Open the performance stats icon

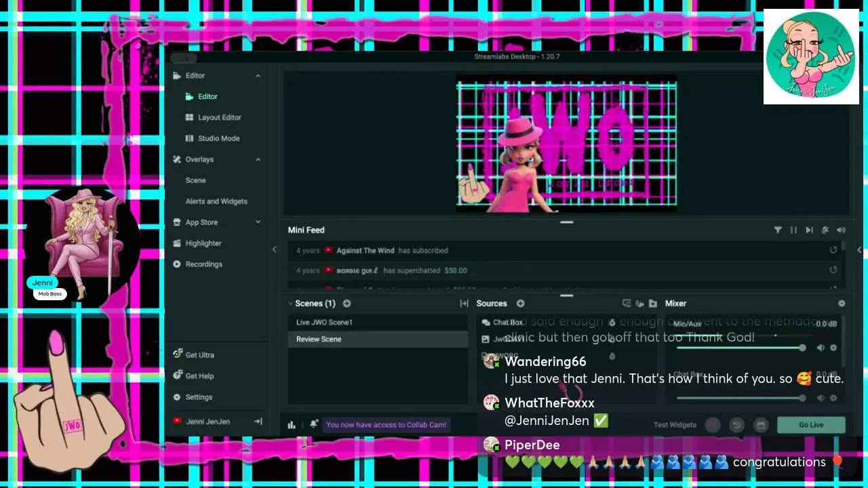[x=292, y=425]
